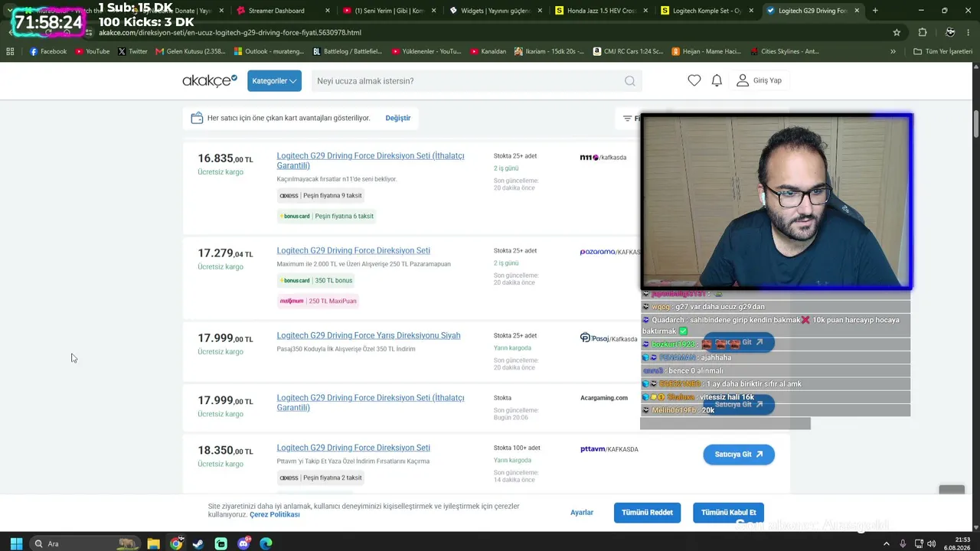Click the address bar URL
The height and width of the screenshot is (551, 980).
click(x=230, y=33)
